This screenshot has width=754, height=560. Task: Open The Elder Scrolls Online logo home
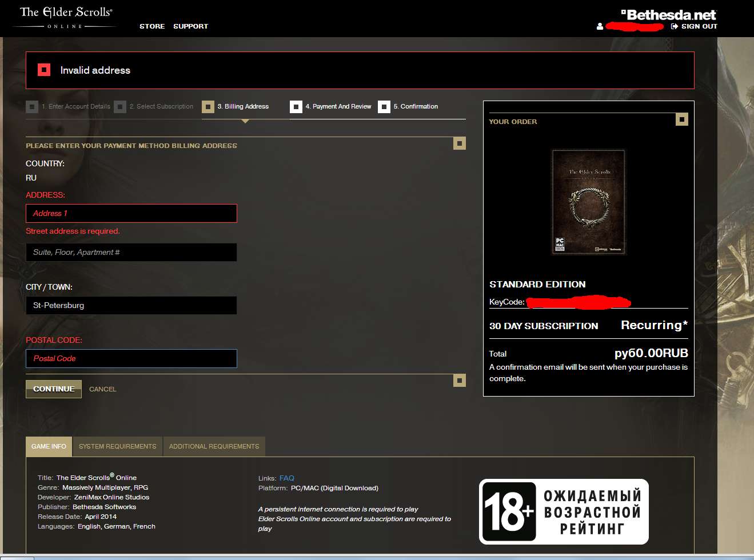[x=66, y=17]
